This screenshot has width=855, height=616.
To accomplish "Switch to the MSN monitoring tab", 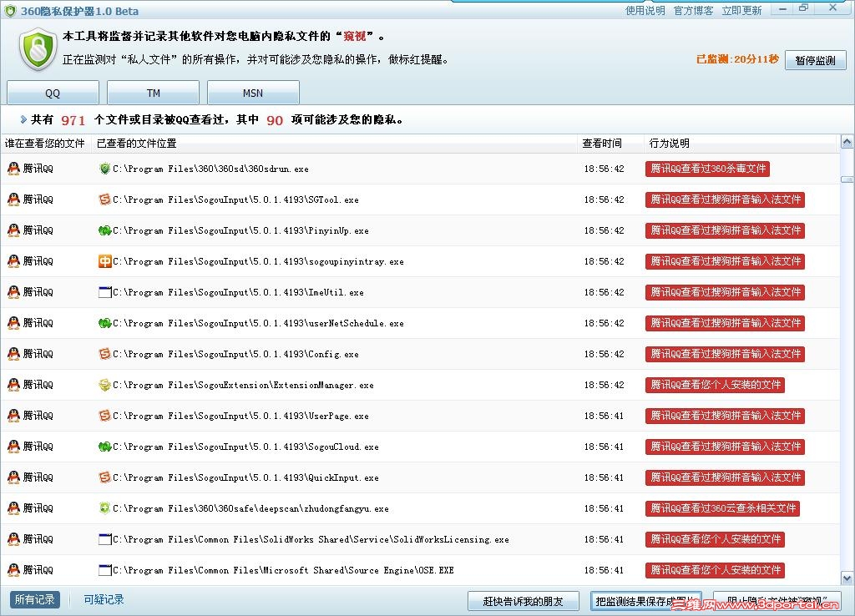I will (253, 93).
